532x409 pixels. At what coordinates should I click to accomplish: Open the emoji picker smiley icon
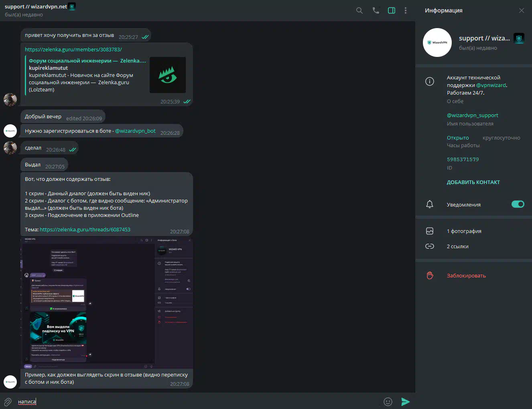click(x=388, y=402)
